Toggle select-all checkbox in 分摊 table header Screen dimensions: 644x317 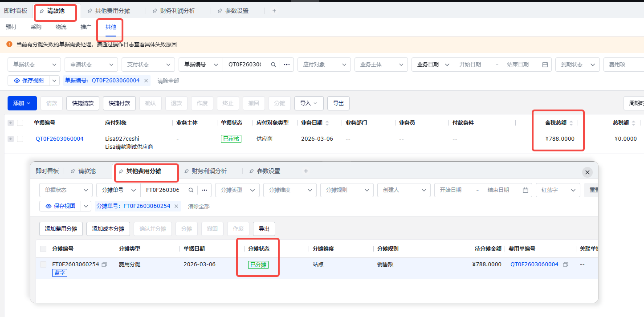click(43, 249)
